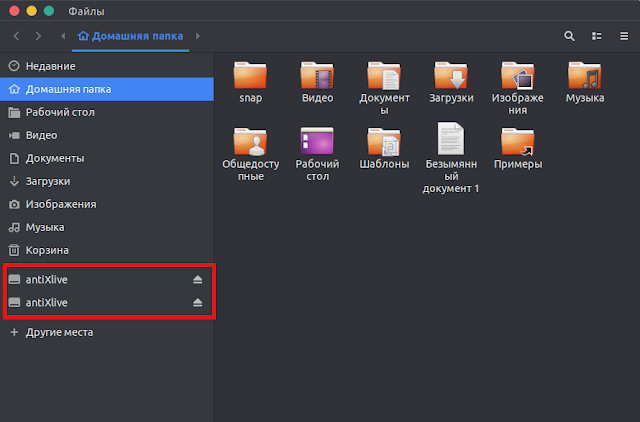This screenshot has height=422, width=640.
Task: Maximize the window with the green button
Action: tap(49, 11)
